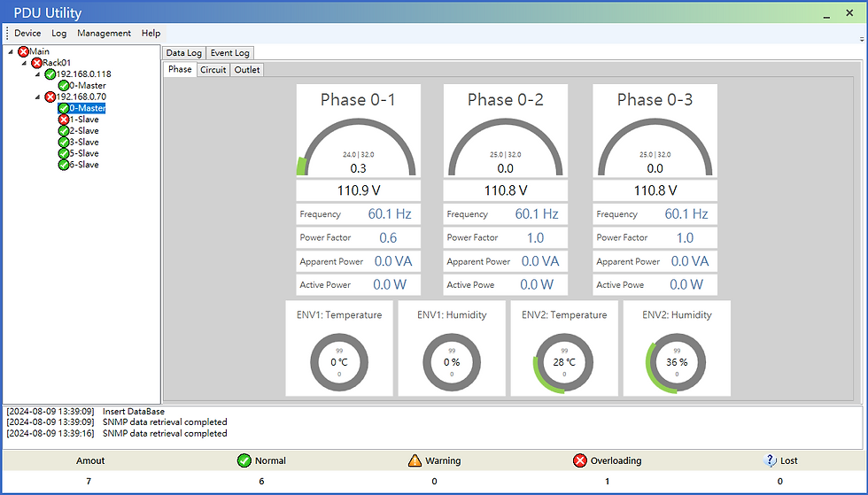Collapse the 192.168.0.70 tree node
Viewport: 868px width, 495px height.
(37, 97)
